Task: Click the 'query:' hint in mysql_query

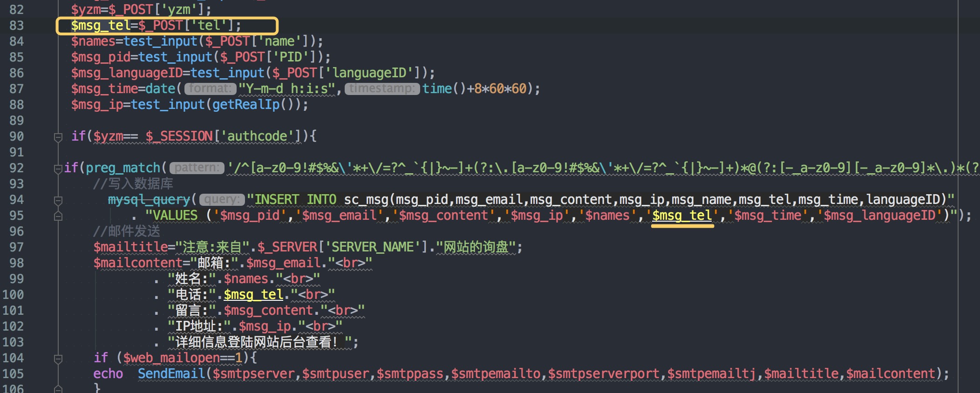Action: [222, 199]
